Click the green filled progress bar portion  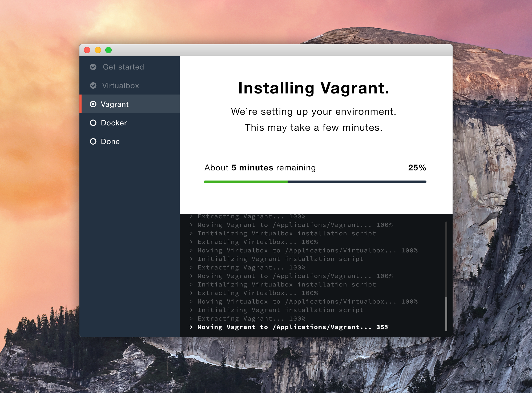(245, 182)
